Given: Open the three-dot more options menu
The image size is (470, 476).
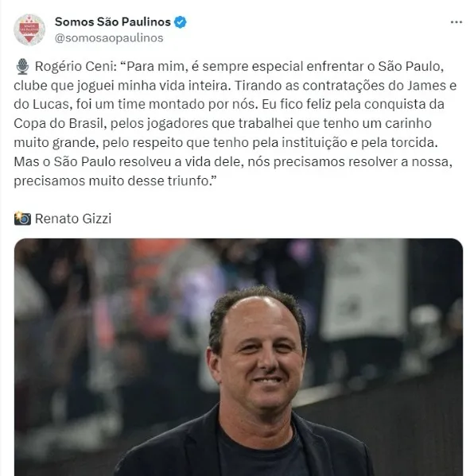Looking at the screenshot, I should tap(456, 22).
